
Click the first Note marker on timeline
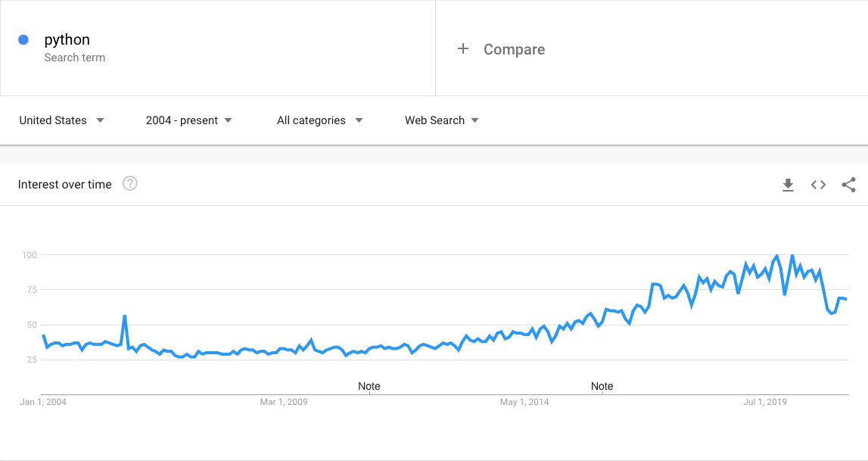(x=369, y=386)
